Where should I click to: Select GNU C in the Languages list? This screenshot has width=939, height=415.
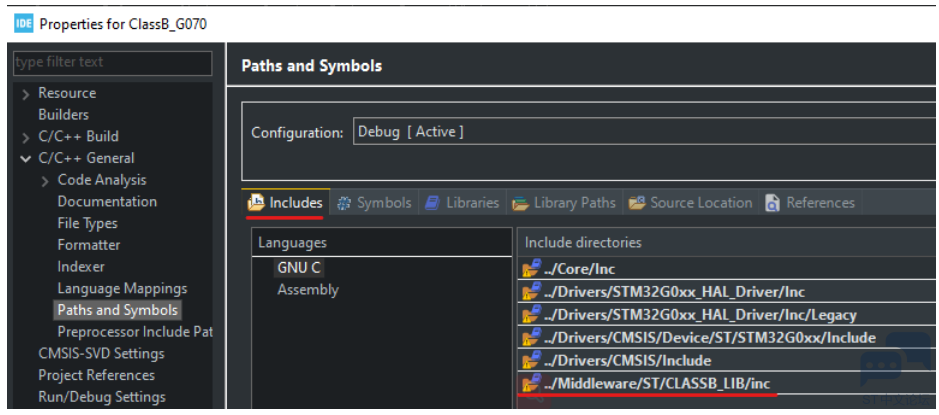[x=298, y=268]
